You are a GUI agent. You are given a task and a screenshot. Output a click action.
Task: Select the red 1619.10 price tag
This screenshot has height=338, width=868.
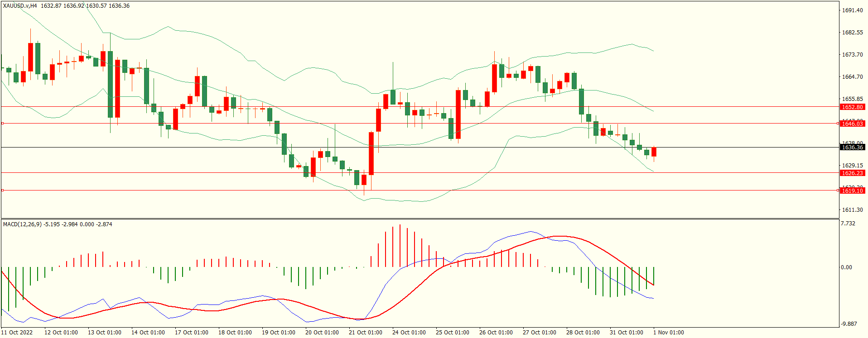(852, 190)
